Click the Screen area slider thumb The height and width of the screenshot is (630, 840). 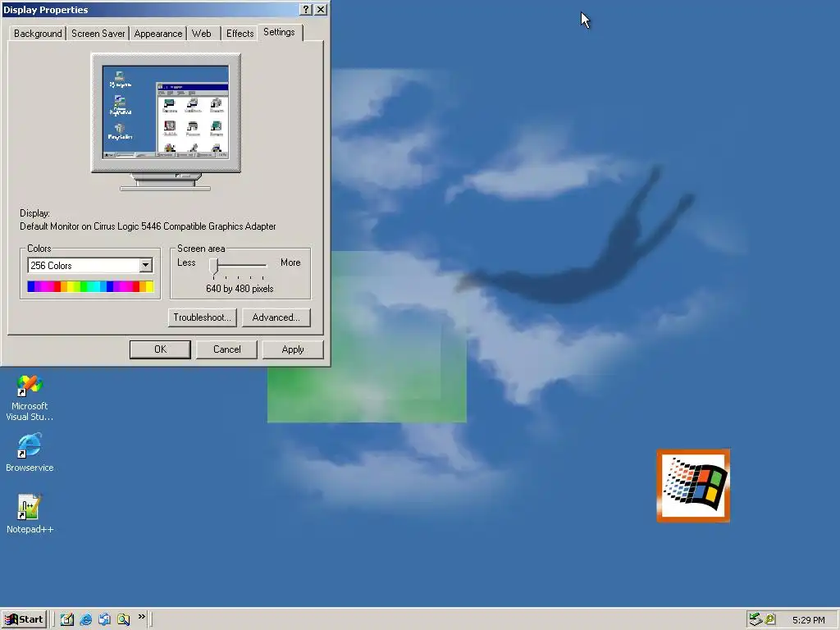click(214, 267)
